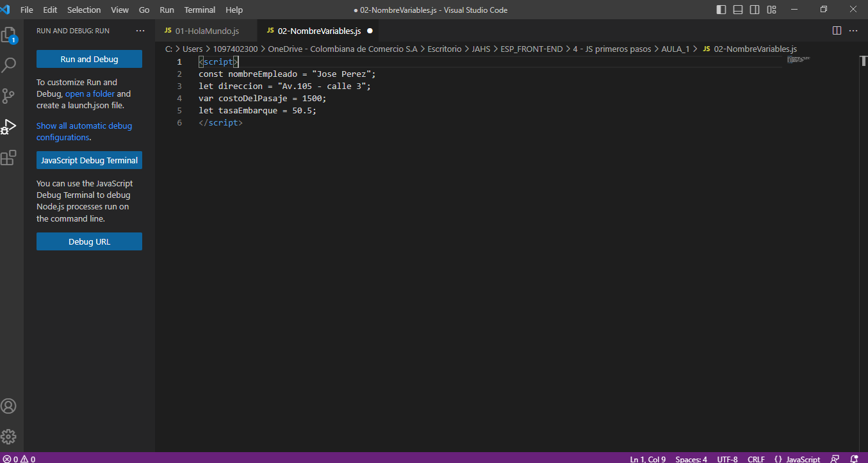Click the AULA_1 breadcrumb segment
The width and height of the screenshot is (868, 463).
[675, 49]
